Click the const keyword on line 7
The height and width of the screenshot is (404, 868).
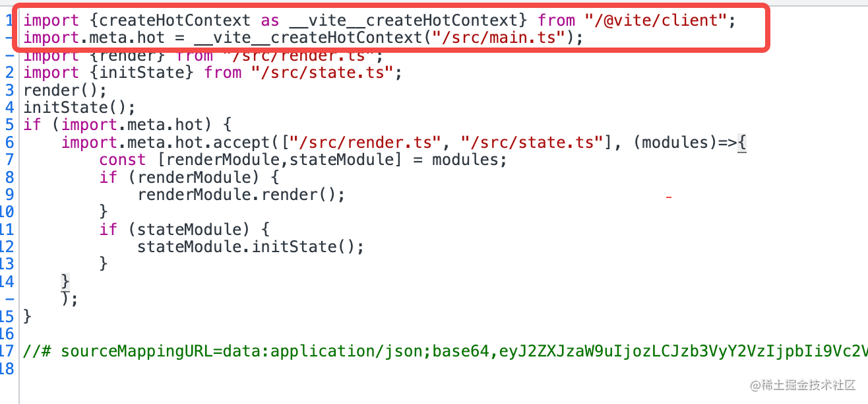pyautogui.click(x=123, y=160)
